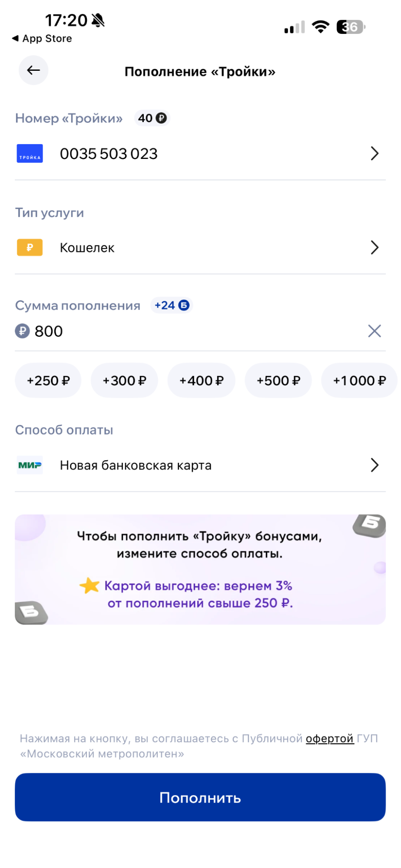Expand the service type Кошелек chevron

[x=374, y=248]
